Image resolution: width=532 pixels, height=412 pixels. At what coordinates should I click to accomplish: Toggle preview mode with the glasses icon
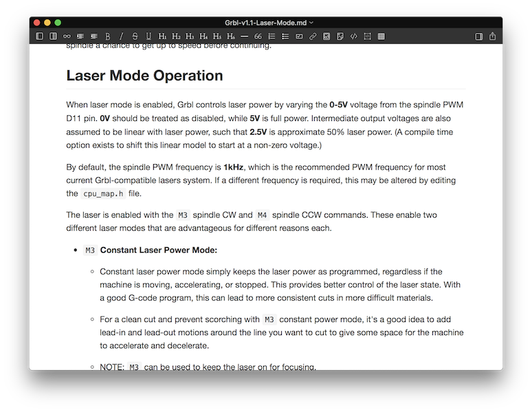click(67, 36)
